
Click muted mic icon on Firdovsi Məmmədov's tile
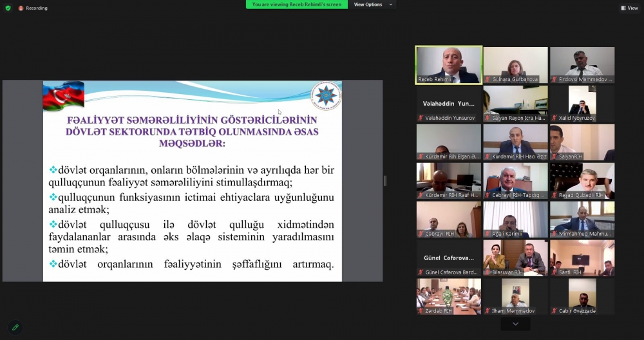pyautogui.click(x=554, y=79)
